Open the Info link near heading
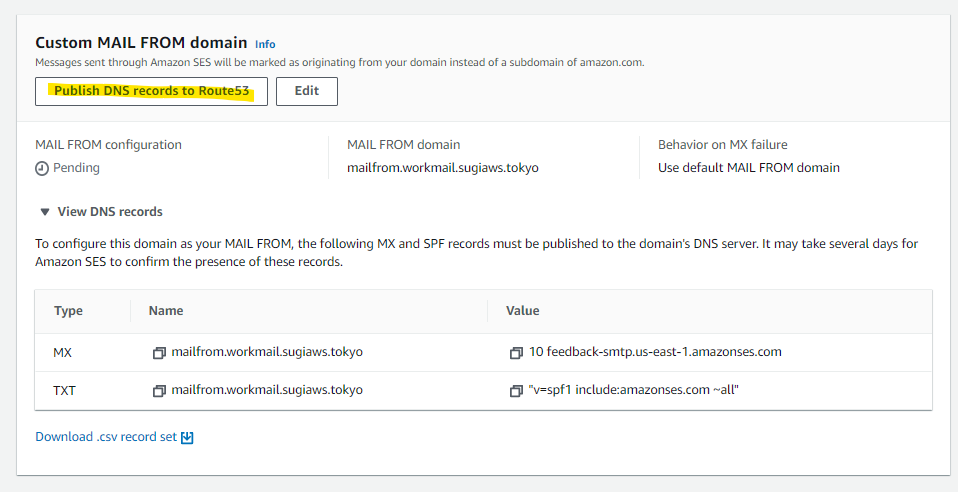Image resolution: width=958 pixels, height=492 pixels. (265, 44)
